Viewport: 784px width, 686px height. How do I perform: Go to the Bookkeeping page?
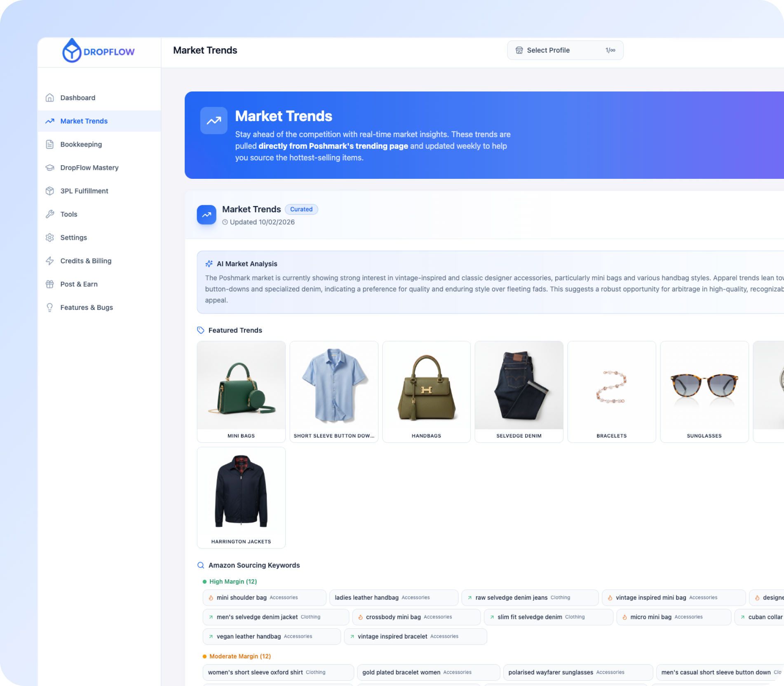81,144
